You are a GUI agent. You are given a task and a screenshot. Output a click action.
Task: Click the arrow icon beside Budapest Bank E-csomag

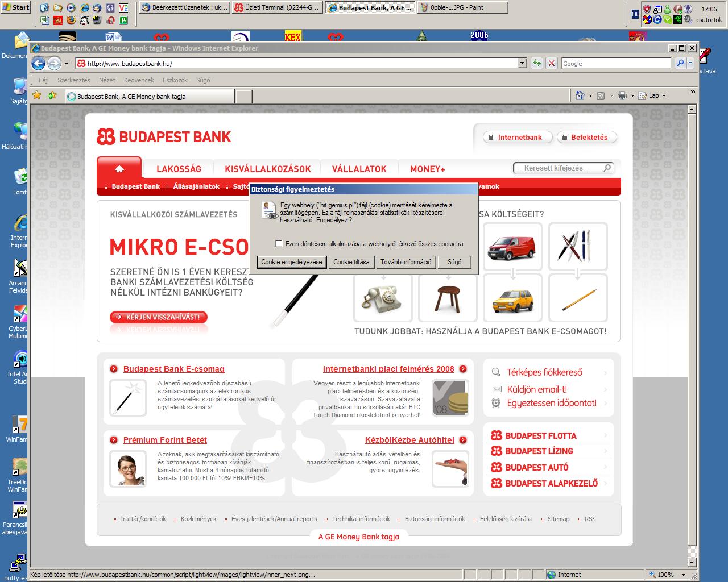pos(114,369)
